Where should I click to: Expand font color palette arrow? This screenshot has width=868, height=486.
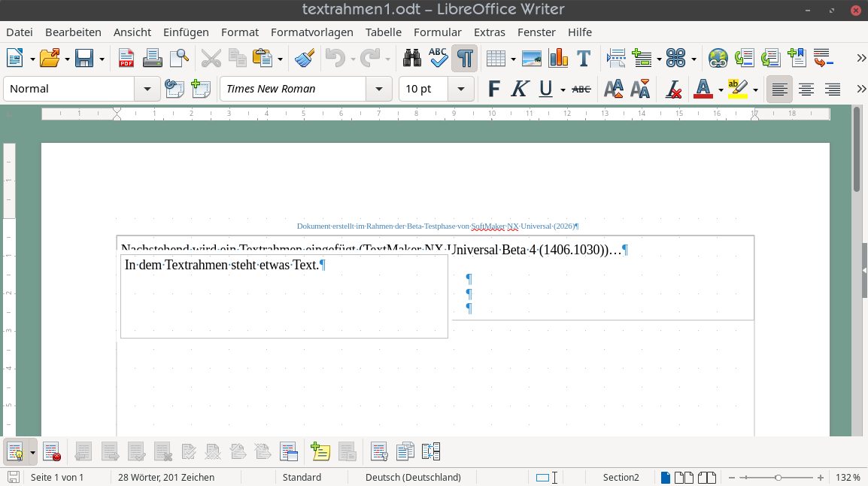[x=721, y=90]
